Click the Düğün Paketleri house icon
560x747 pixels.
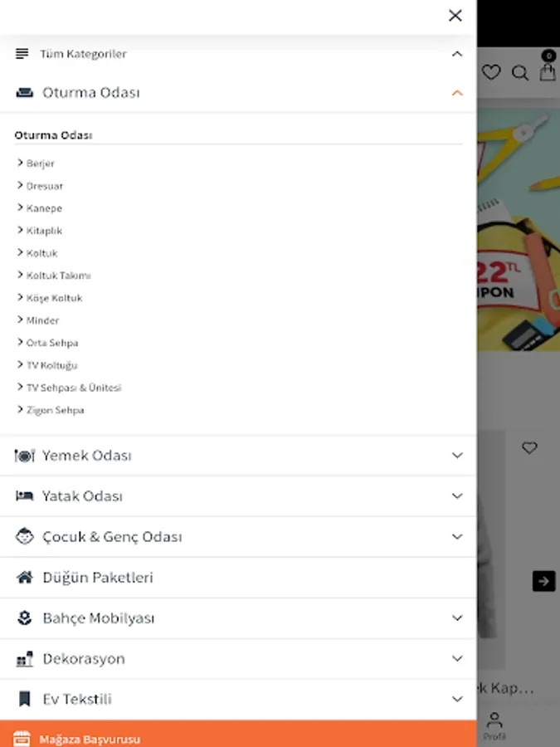click(25, 578)
